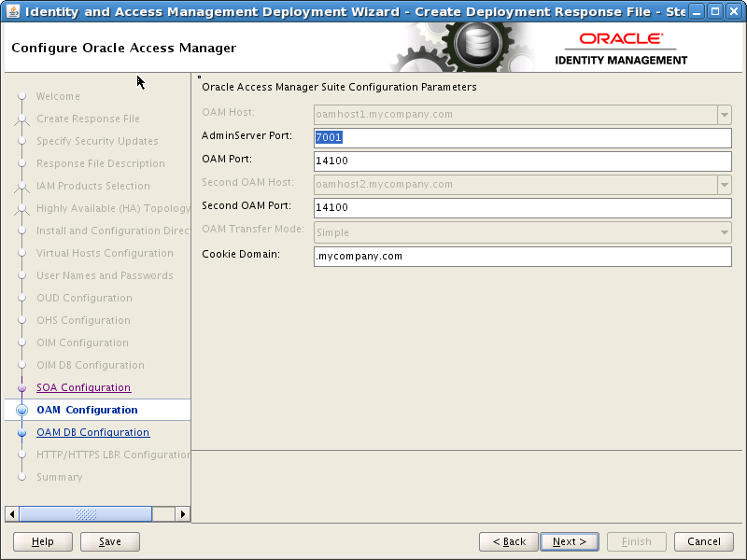The width and height of the screenshot is (747, 560).
Task: Select the OAM Configuration step
Action: [87, 410]
